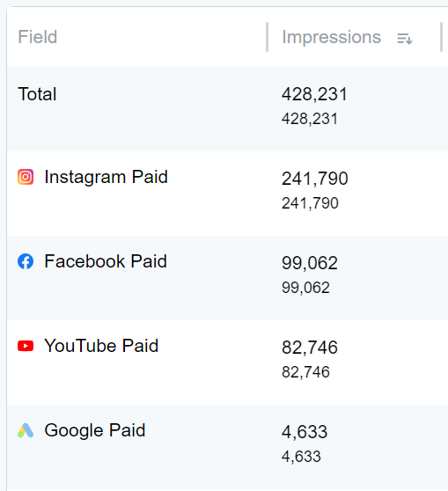Click the Field column header

pyautogui.click(x=38, y=37)
